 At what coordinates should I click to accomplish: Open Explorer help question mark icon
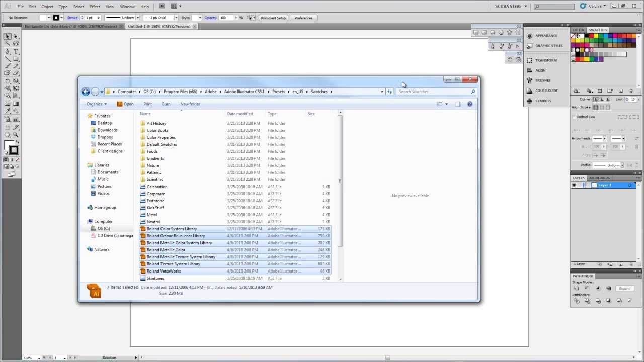point(470,104)
